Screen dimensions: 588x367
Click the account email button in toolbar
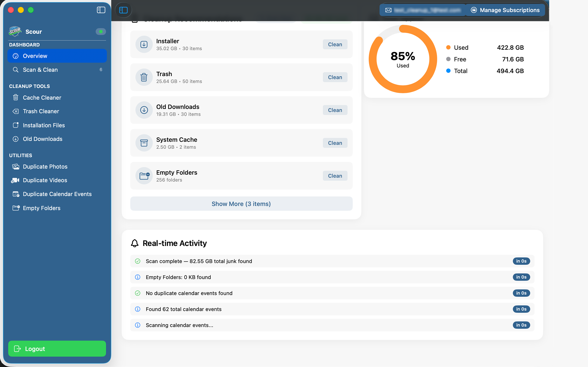point(423,10)
